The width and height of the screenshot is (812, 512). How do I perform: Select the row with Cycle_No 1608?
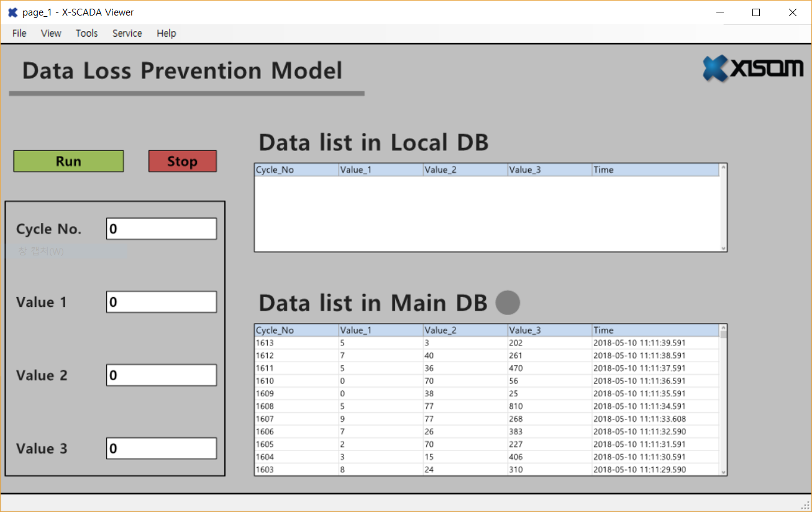[487, 406]
